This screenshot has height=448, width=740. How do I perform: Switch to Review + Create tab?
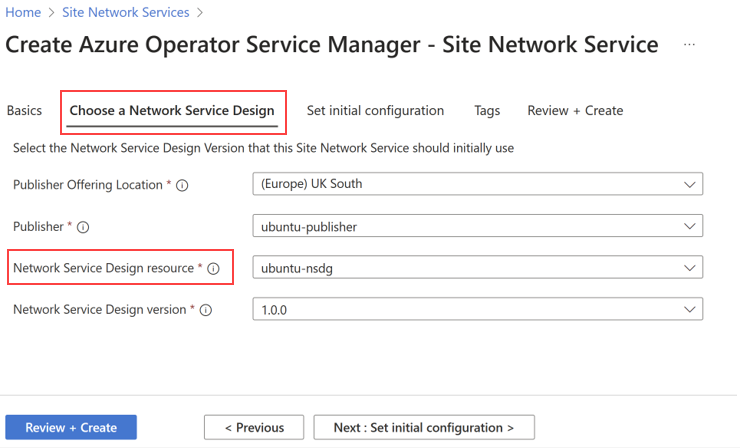click(575, 110)
